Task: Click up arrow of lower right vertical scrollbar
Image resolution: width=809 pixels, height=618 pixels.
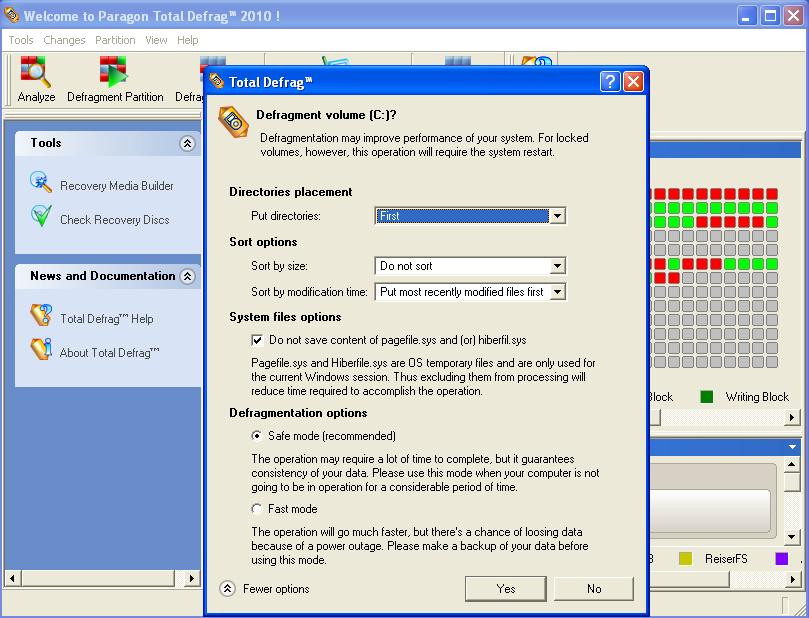Action: click(x=791, y=465)
